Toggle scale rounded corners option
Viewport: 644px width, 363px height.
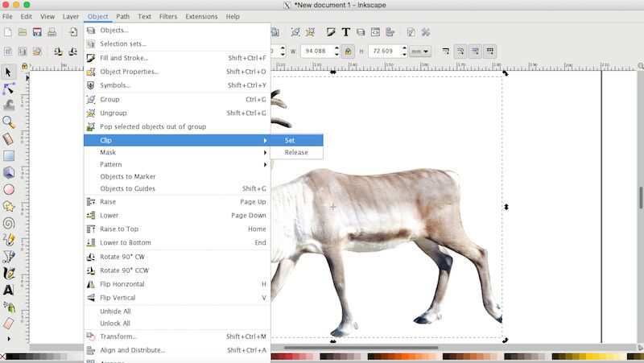pyautogui.click(x=460, y=52)
